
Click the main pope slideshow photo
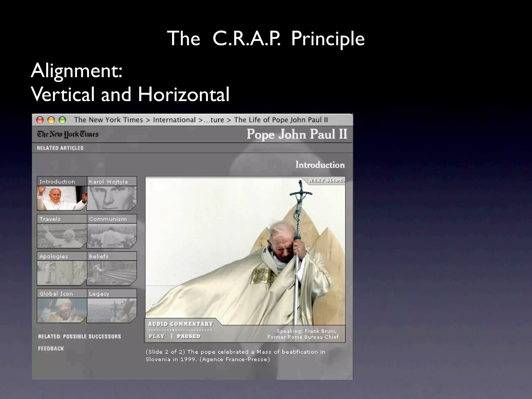click(x=245, y=251)
